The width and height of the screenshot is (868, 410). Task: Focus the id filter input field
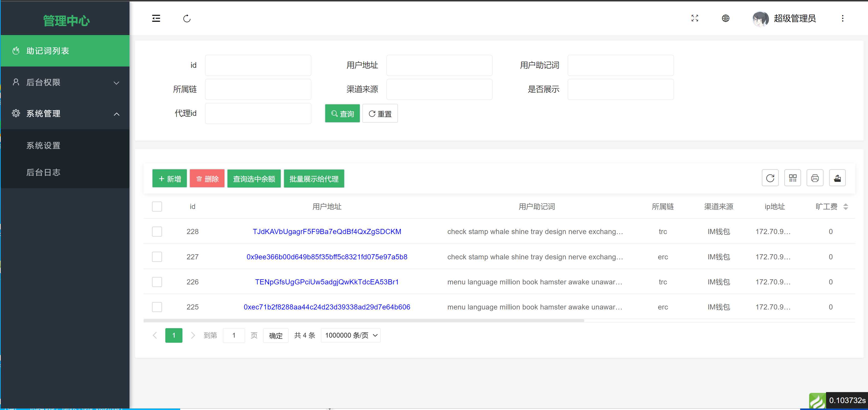258,65
